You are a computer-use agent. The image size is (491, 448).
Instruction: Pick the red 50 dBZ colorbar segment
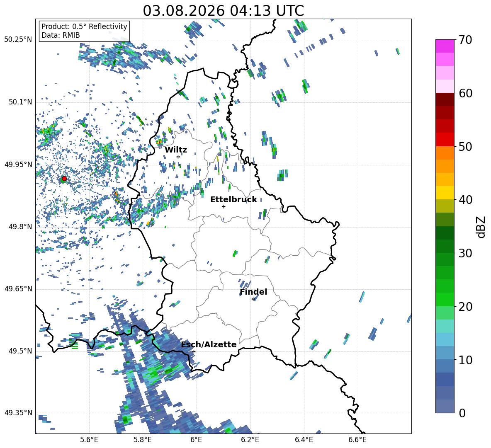click(x=445, y=140)
